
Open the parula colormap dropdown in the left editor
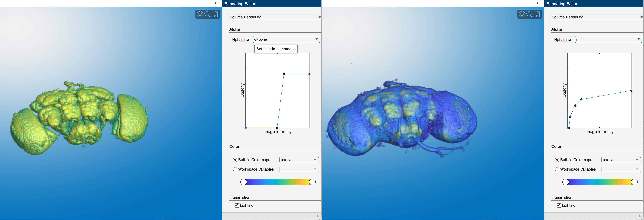(299, 160)
